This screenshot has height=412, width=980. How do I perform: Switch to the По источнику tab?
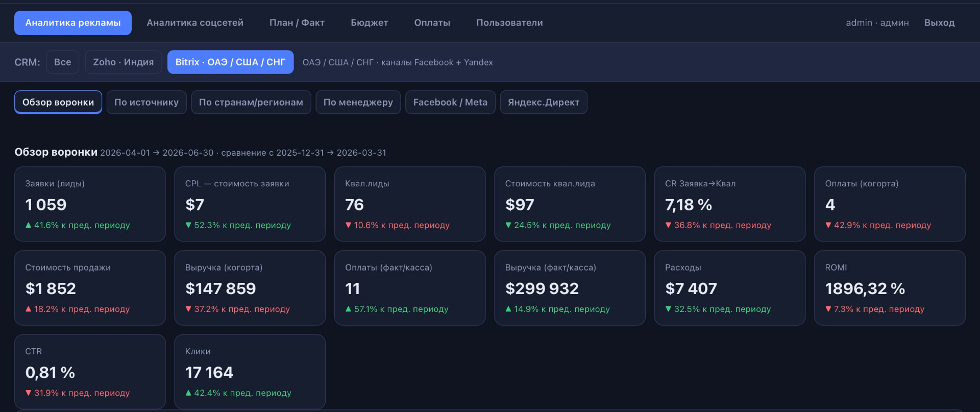(146, 102)
